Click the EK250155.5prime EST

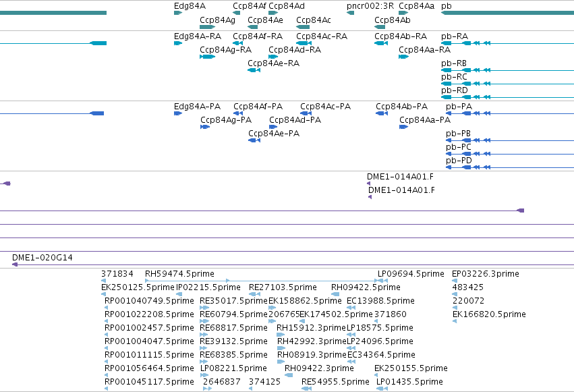point(376,375)
